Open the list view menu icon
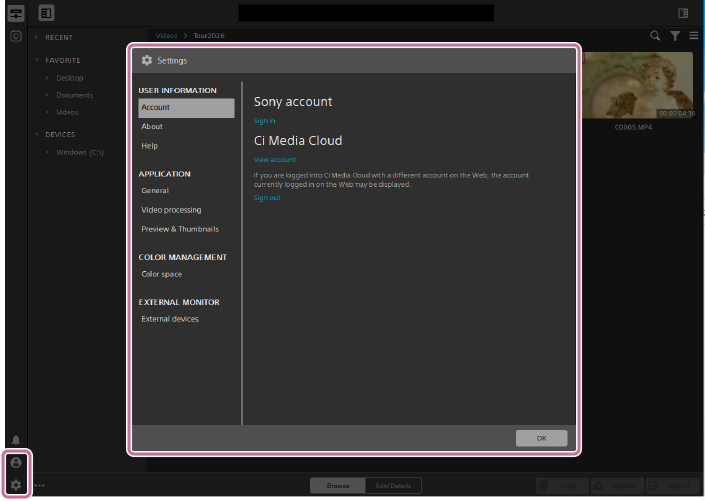The height and width of the screenshot is (501, 705). 694,36
